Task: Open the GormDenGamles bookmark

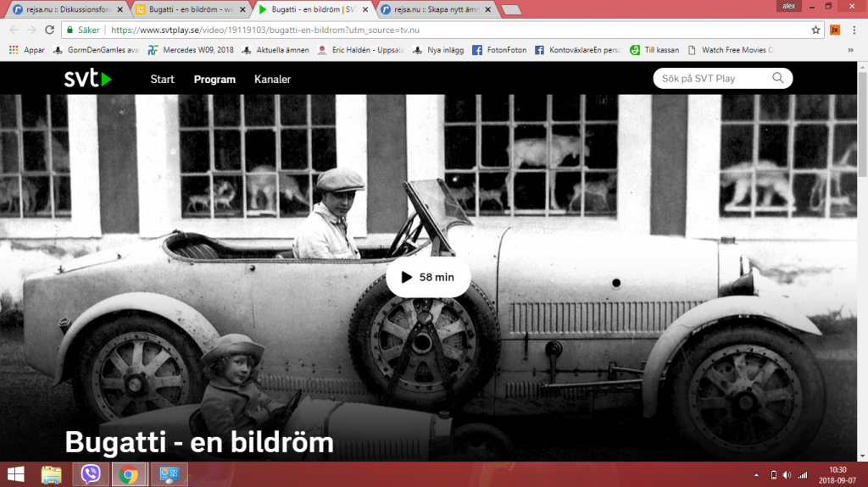Action: pyautogui.click(x=96, y=50)
